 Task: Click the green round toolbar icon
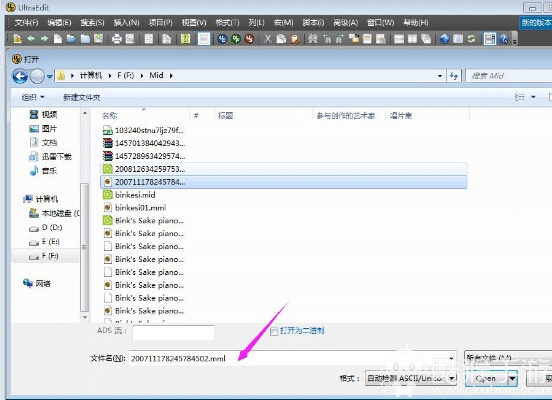pyautogui.click(x=236, y=38)
